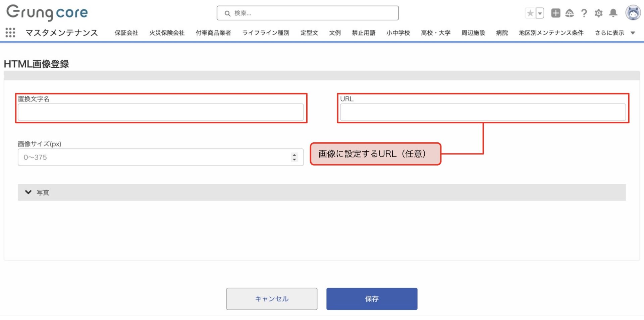Go to the 定型文 tab
Image resolution: width=644 pixels, height=320 pixels.
click(309, 33)
